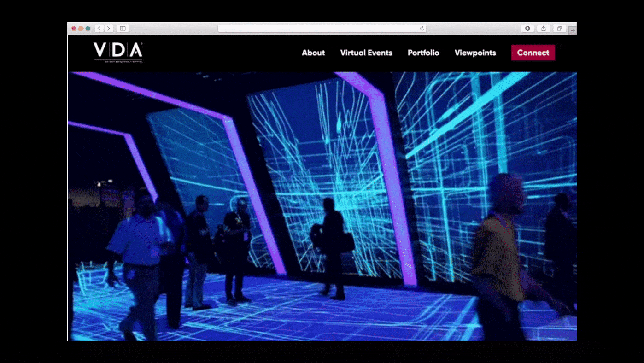Screen dimensions: 644x363
Task: Go forward with the forward arrow
Action: click(108, 28)
